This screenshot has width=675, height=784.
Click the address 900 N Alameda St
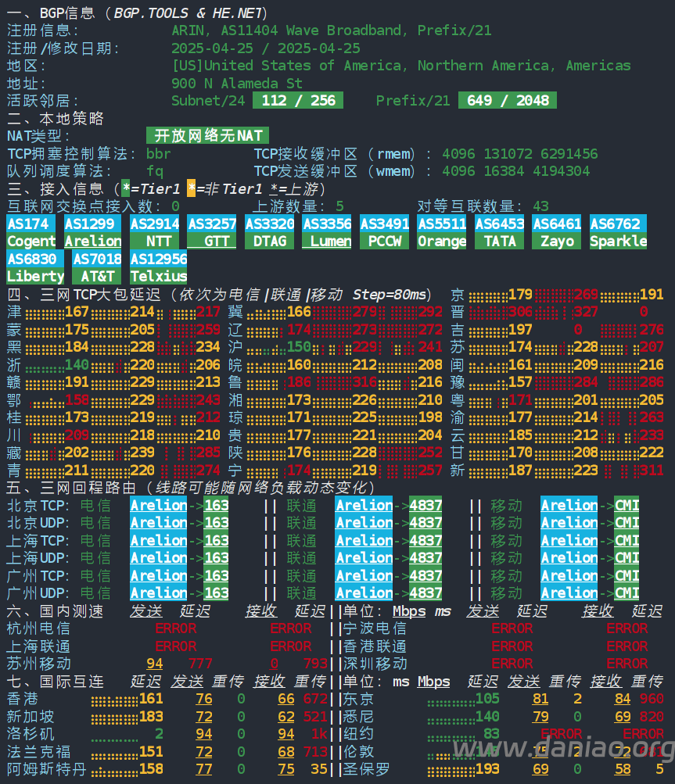(237, 84)
